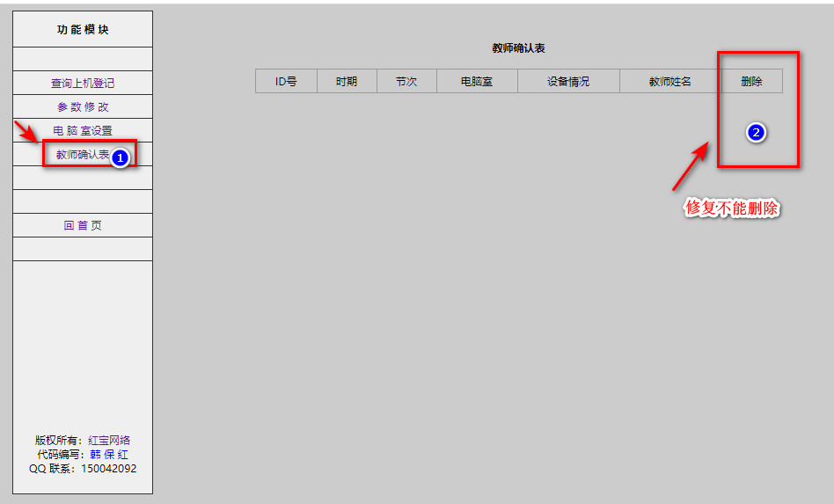Click the 韩保红 author link
Viewport: 834px width, 504px height.
[109, 455]
